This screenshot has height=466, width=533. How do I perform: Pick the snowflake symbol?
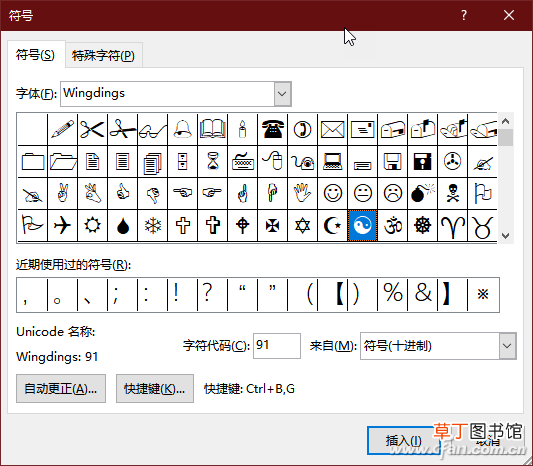tap(153, 225)
